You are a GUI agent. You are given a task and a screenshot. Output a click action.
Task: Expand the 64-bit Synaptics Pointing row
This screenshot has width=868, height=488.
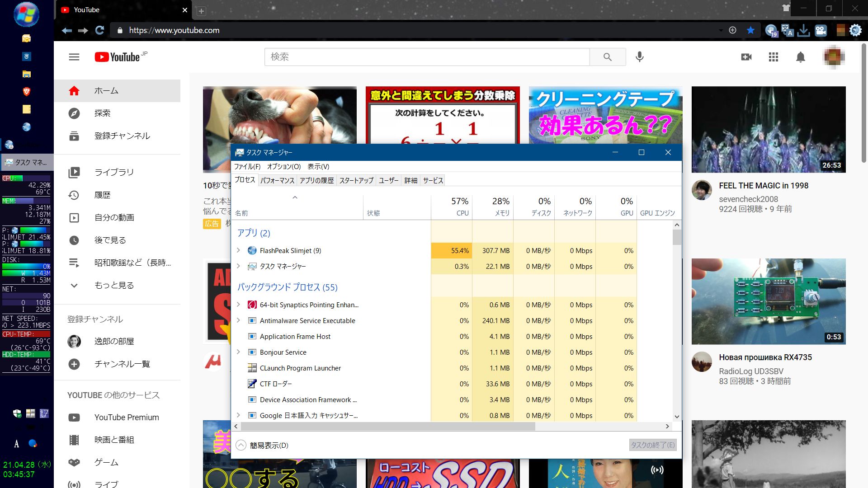238,305
